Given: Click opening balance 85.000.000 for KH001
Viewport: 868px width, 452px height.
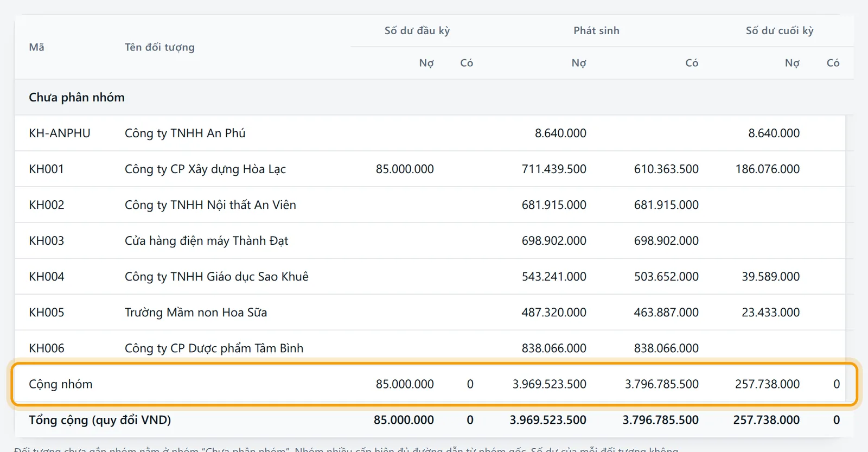Looking at the screenshot, I should point(405,169).
